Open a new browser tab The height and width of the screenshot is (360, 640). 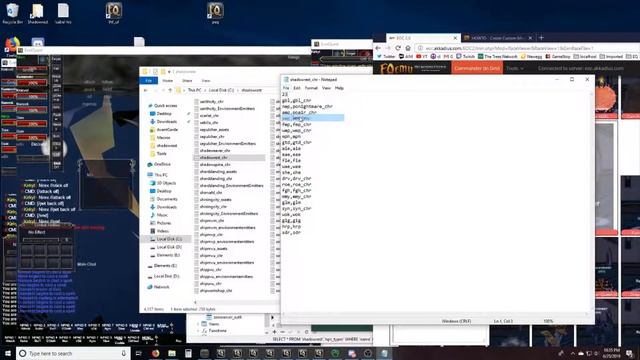(542, 38)
